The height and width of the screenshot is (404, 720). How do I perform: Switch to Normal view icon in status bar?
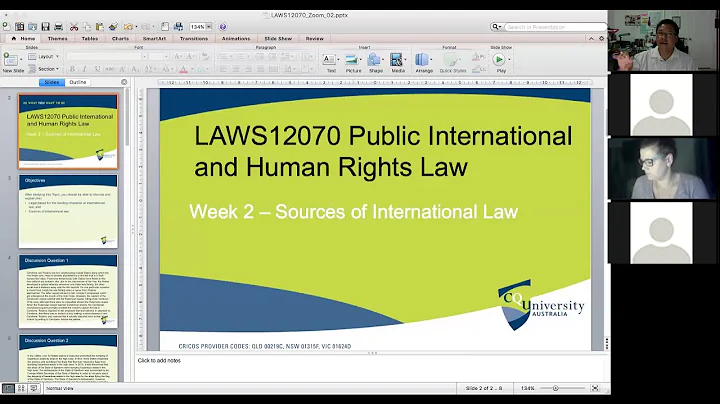point(8,388)
